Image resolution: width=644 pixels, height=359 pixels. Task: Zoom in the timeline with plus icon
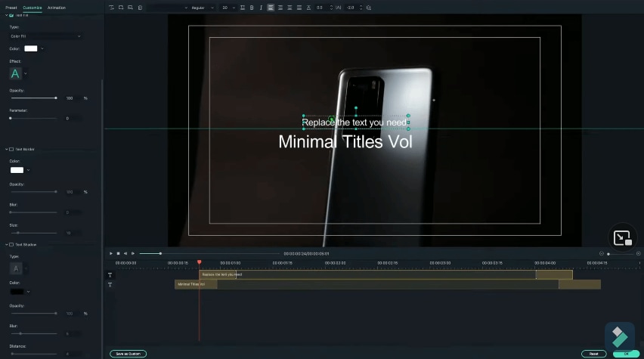click(x=638, y=253)
